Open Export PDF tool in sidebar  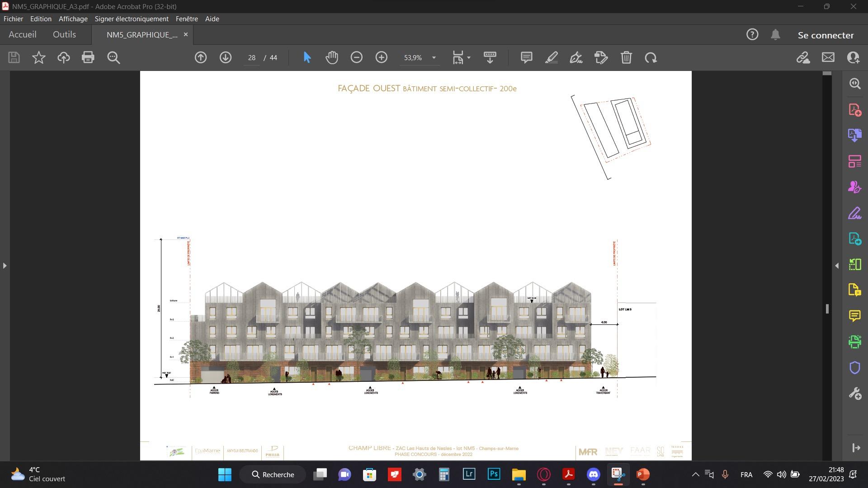pyautogui.click(x=855, y=239)
